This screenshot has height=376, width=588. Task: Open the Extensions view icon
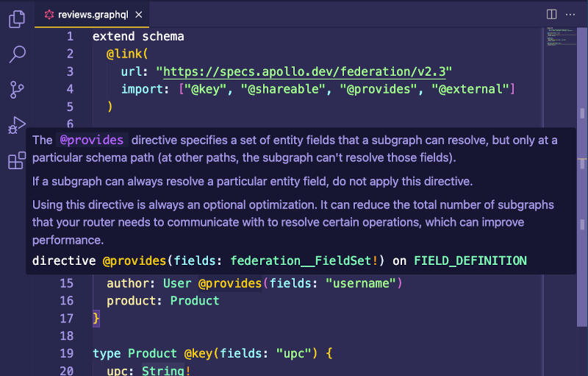click(x=16, y=160)
